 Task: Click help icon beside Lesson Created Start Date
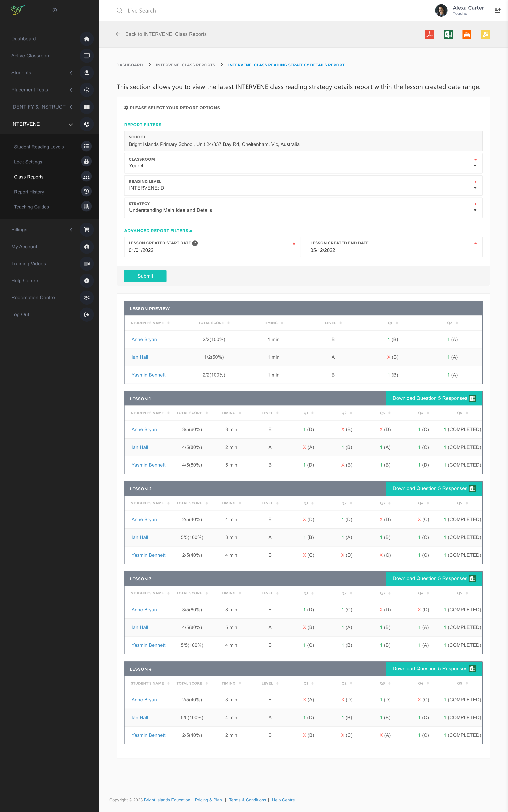tap(195, 243)
